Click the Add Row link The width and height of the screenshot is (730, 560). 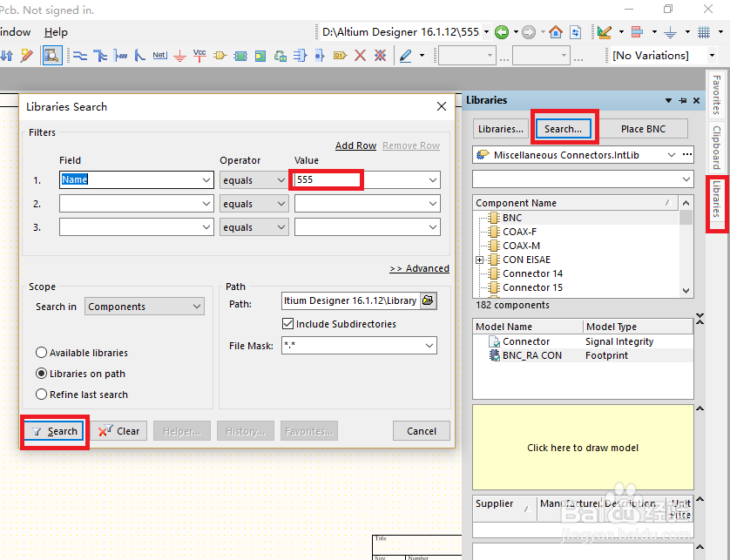tap(355, 145)
